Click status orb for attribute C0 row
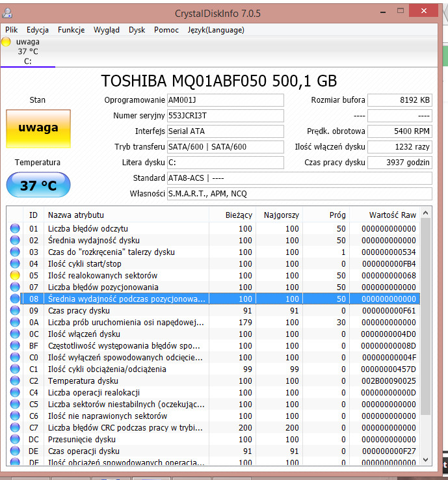 point(15,357)
